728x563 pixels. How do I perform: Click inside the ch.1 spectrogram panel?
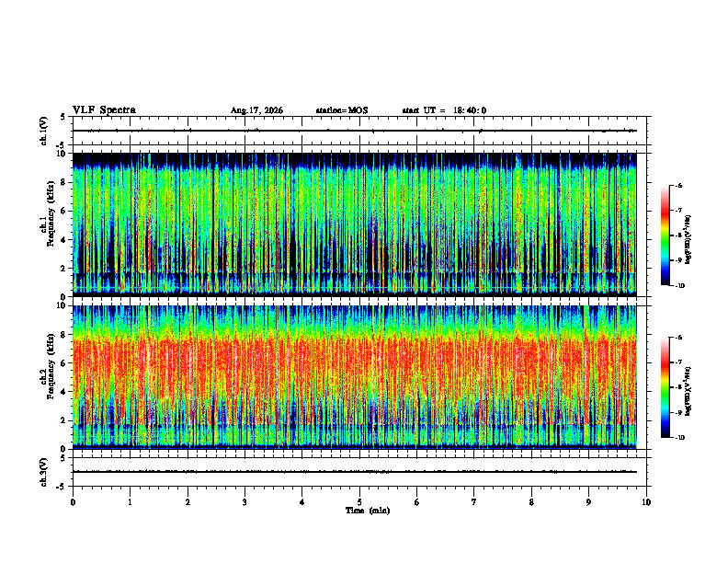coord(354,224)
